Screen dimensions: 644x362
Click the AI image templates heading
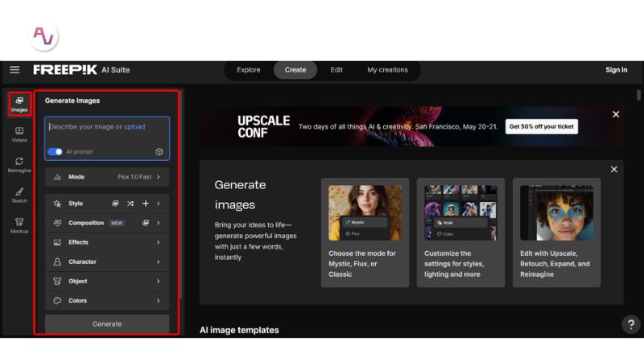(x=239, y=330)
